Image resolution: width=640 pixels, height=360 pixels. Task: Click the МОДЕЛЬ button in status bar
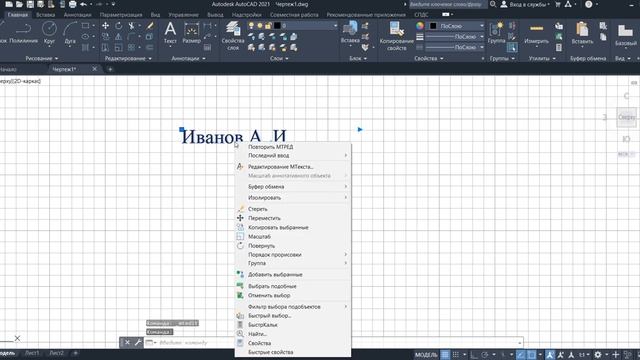(426, 355)
